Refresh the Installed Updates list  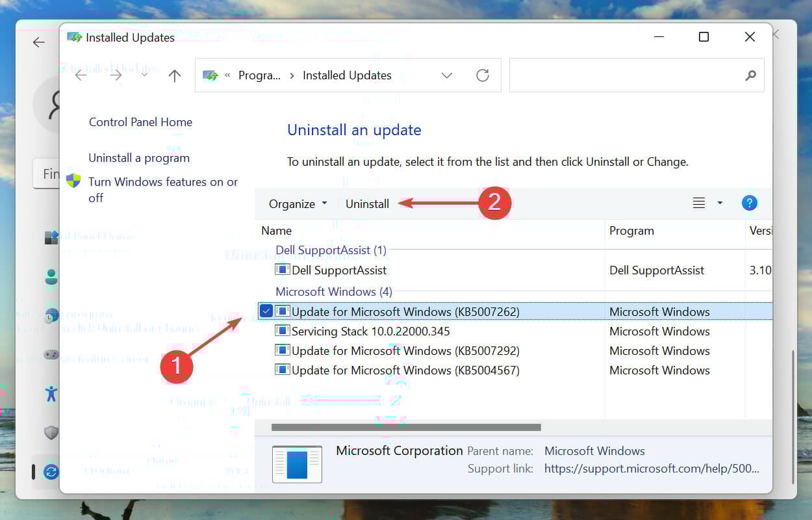coord(483,75)
